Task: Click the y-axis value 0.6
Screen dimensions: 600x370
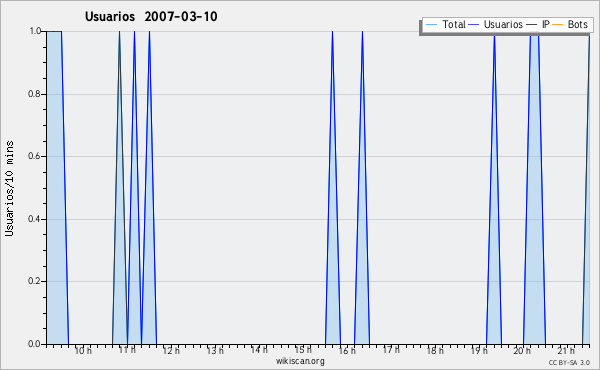Action: [x=35, y=156]
